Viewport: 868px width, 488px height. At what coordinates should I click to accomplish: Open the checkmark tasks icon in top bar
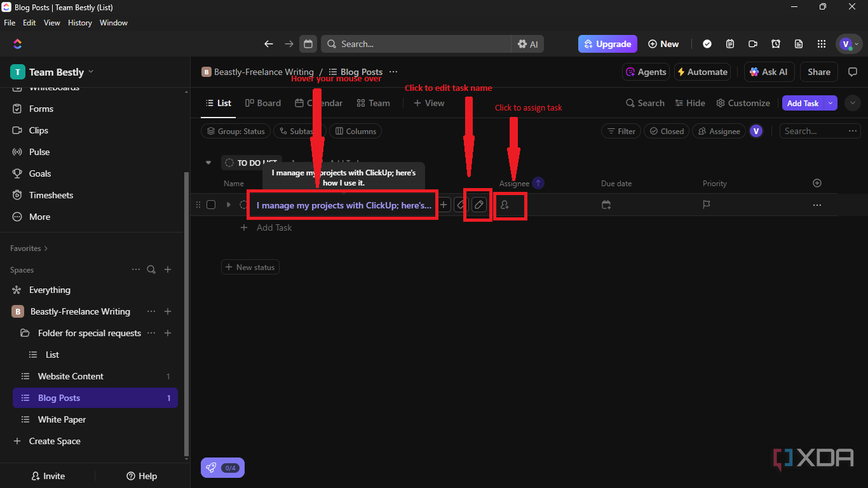pos(707,44)
